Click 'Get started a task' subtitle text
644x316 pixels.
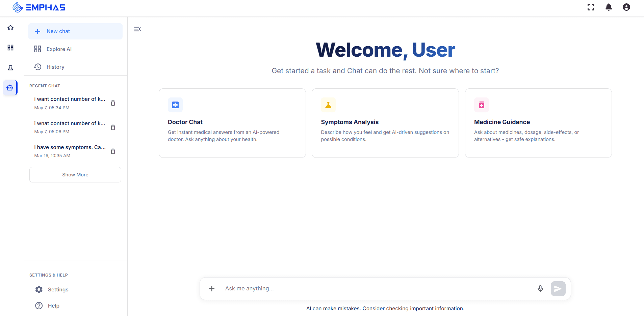coord(385,71)
